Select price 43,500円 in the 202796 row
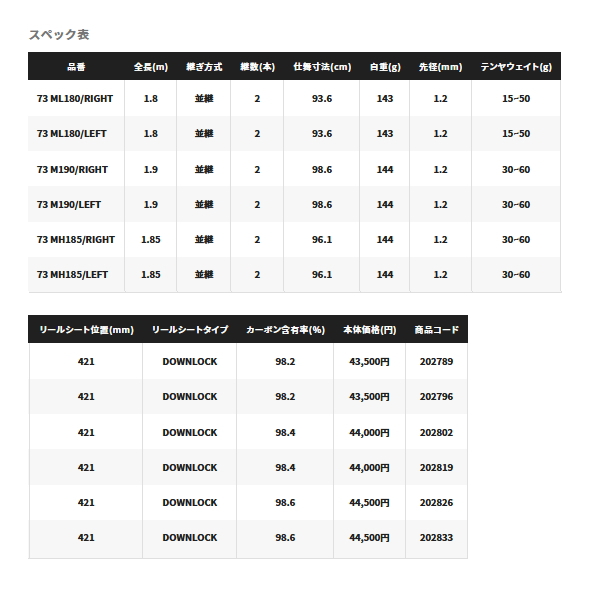The height and width of the screenshot is (600, 600). point(369,397)
